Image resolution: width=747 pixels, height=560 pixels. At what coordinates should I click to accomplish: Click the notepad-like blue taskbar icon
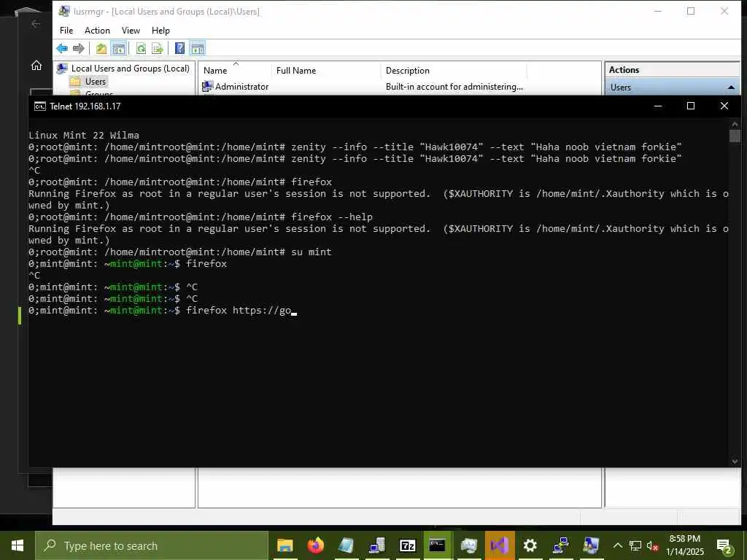(346, 545)
